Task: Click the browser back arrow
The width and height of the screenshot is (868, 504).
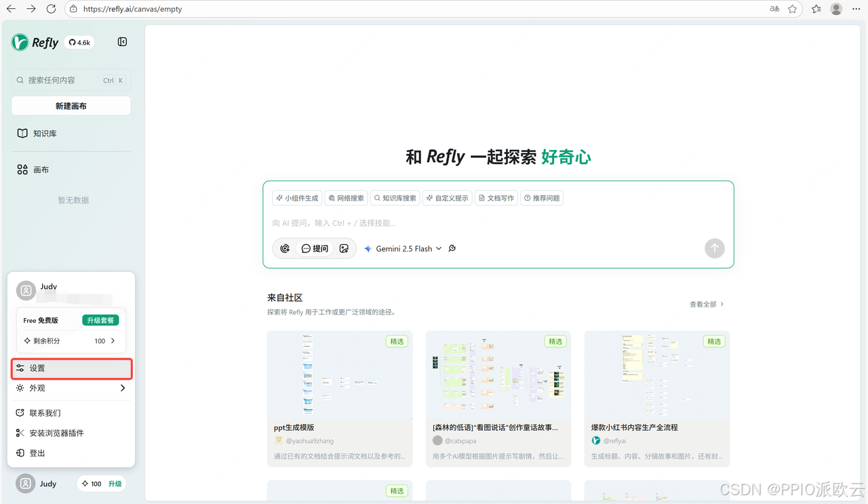Action: tap(11, 9)
